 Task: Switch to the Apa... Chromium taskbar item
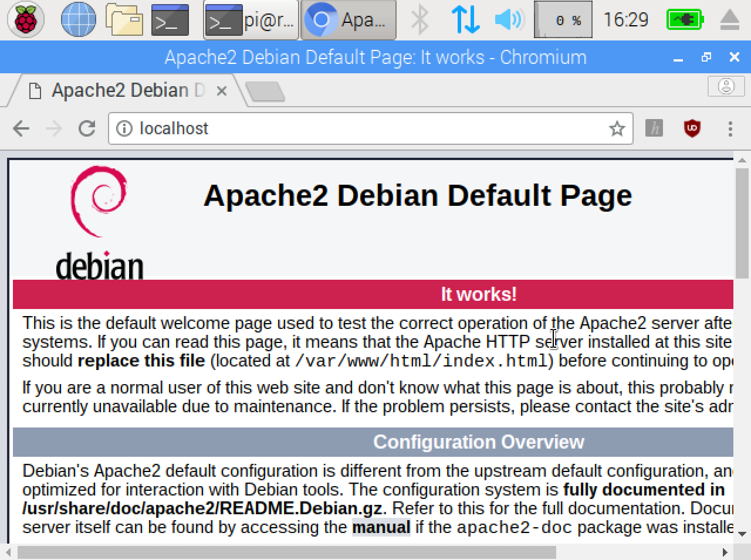click(x=349, y=20)
